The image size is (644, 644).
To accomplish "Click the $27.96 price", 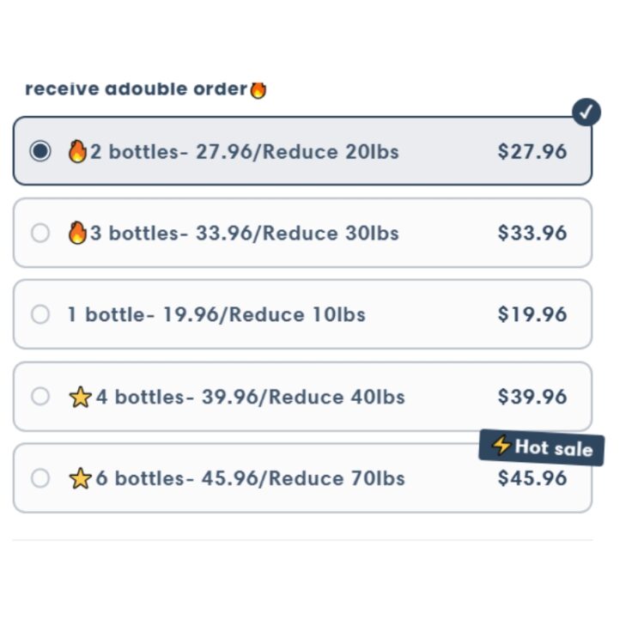I will tap(532, 151).
